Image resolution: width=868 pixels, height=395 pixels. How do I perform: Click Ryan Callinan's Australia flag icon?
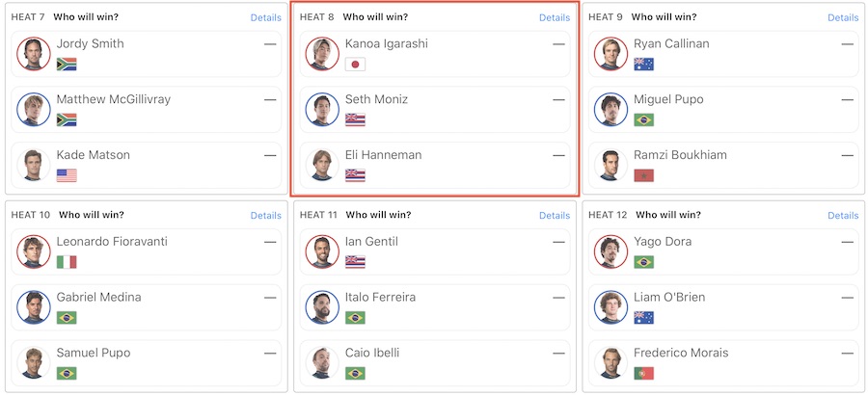pyautogui.click(x=644, y=65)
